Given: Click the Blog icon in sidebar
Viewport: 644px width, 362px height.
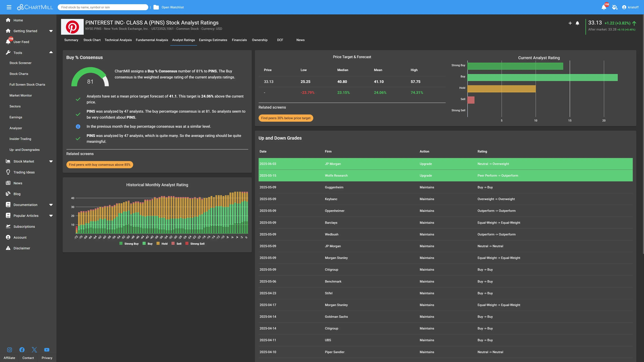Looking at the screenshot, I should [8, 194].
